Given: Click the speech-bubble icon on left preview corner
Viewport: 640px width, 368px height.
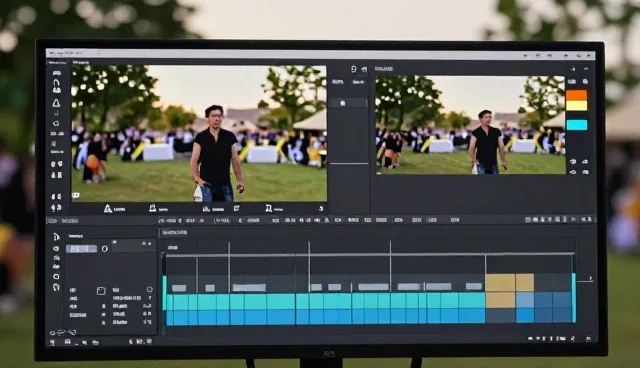Looking at the screenshot, I should click(x=76, y=195).
